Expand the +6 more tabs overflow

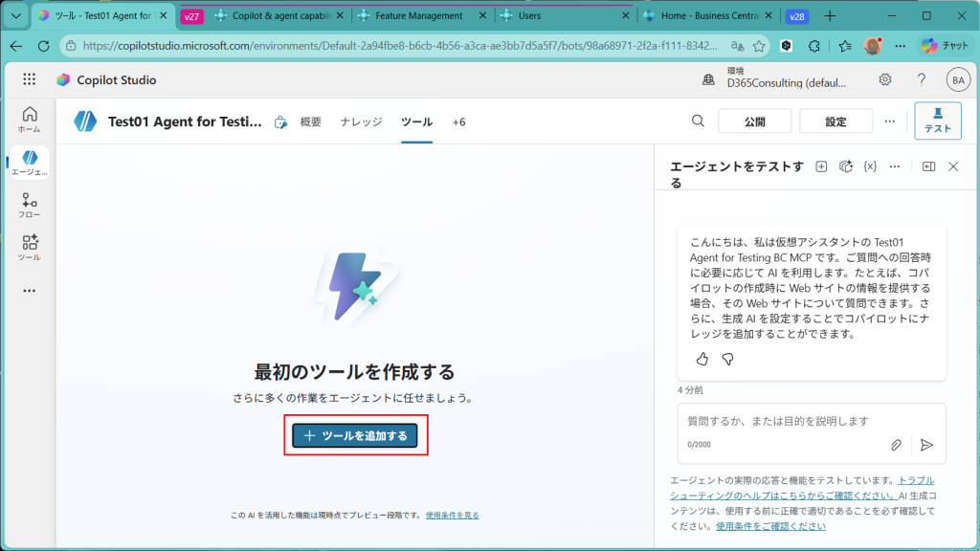point(458,121)
